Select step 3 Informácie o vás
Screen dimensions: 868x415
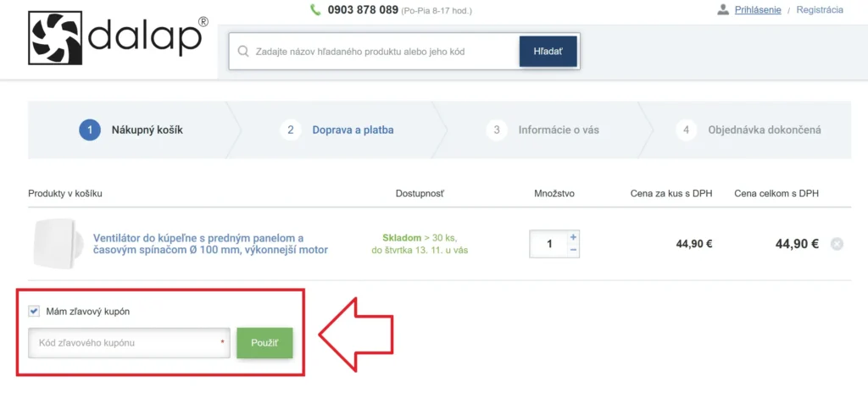pyautogui.click(x=542, y=130)
